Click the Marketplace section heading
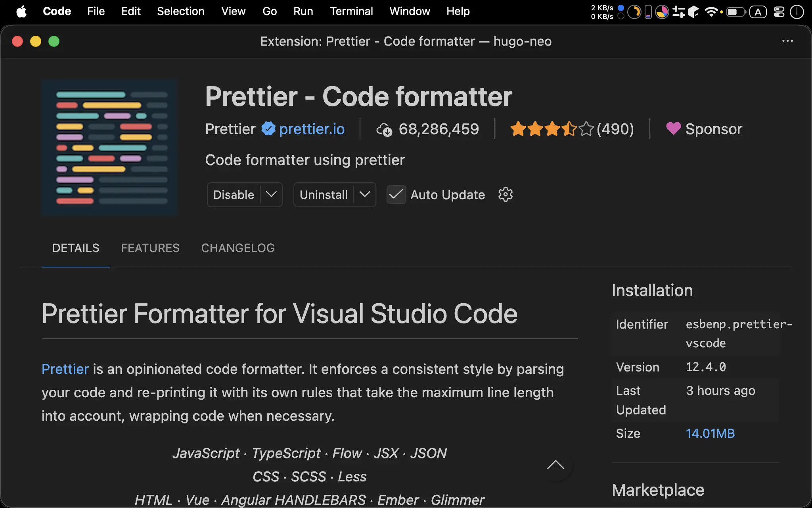Image resolution: width=812 pixels, height=508 pixels. (658, 490)
